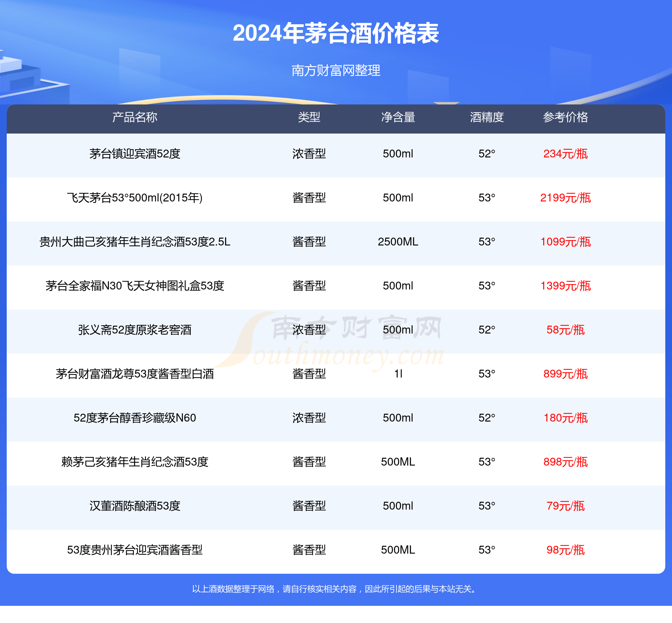Image resolution: width=672 pixels, height=623 pixels.
Task: Click 53° in 茅台财富酒龙尊 row
Action: (487, 374)
